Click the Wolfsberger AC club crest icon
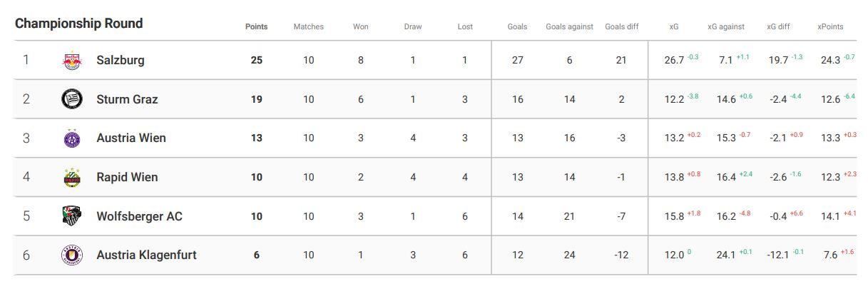Screen dimensions: 868x289 [72, 216]
